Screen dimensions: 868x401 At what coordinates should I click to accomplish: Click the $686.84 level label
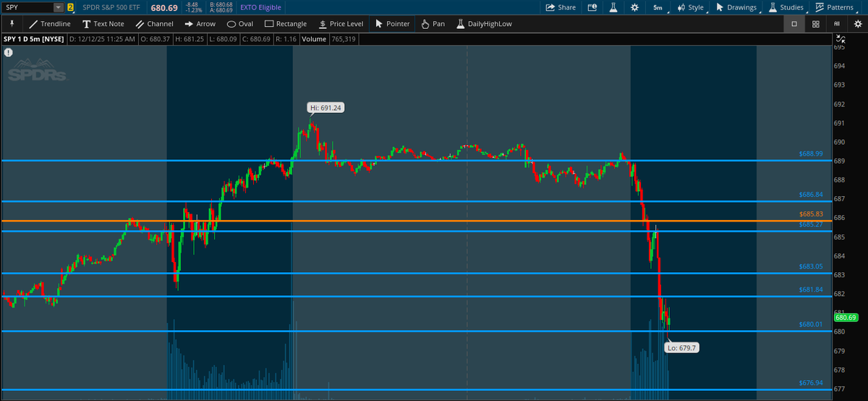click(812, 195)
